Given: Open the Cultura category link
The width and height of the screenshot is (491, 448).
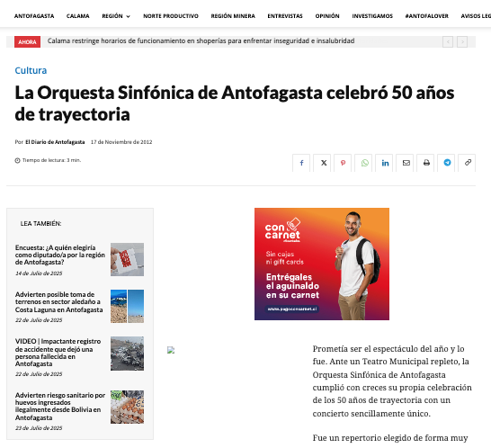Looking at the screenshot, I should 31,70.
